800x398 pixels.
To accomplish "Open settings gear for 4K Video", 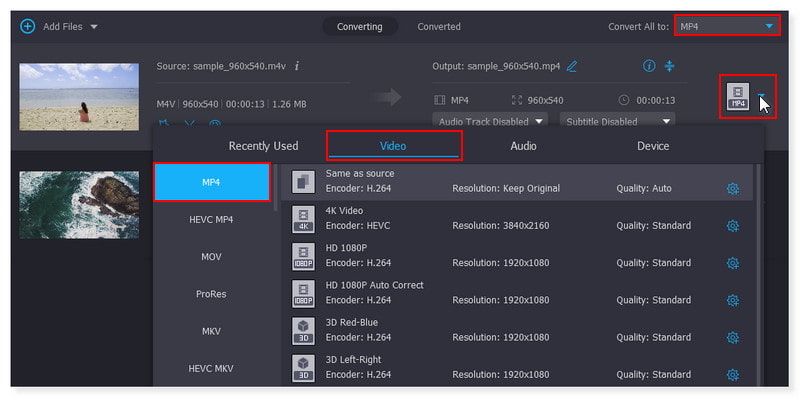I will [x=733, y=226].
